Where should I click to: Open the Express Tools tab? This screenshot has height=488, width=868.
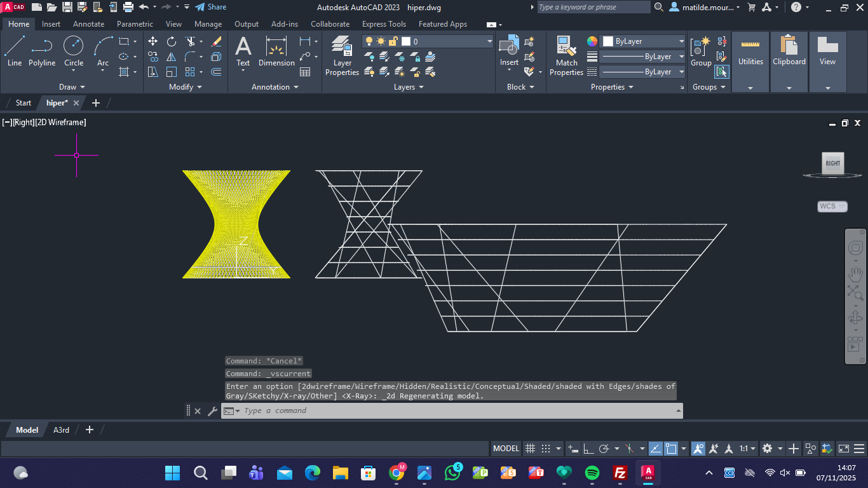click(384, 24)
